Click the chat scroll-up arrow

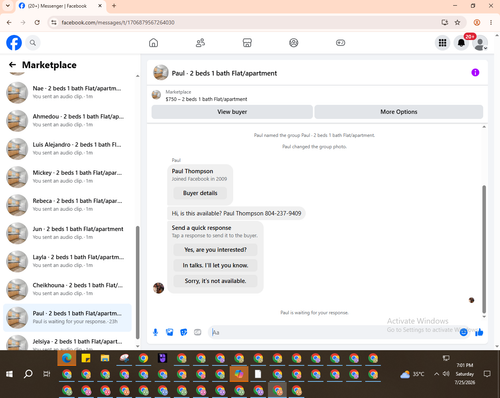click(484, 127)
